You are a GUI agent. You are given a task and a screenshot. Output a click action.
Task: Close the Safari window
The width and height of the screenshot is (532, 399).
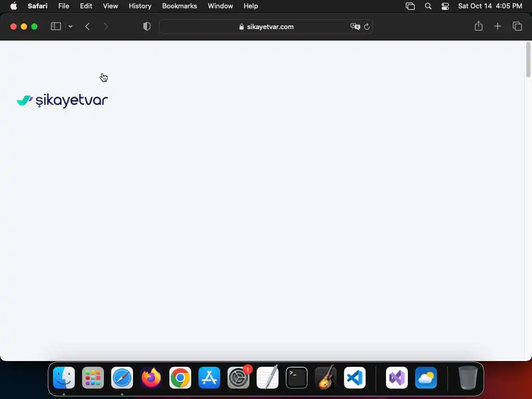click(x=14, y=26)
